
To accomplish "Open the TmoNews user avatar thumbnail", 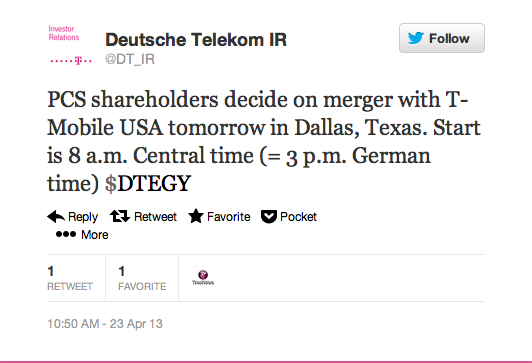I will coord(203,278).
